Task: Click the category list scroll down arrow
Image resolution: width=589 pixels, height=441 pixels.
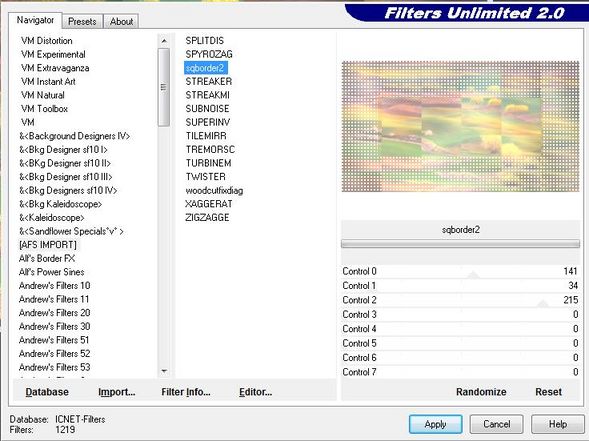Action: (164, 371)
